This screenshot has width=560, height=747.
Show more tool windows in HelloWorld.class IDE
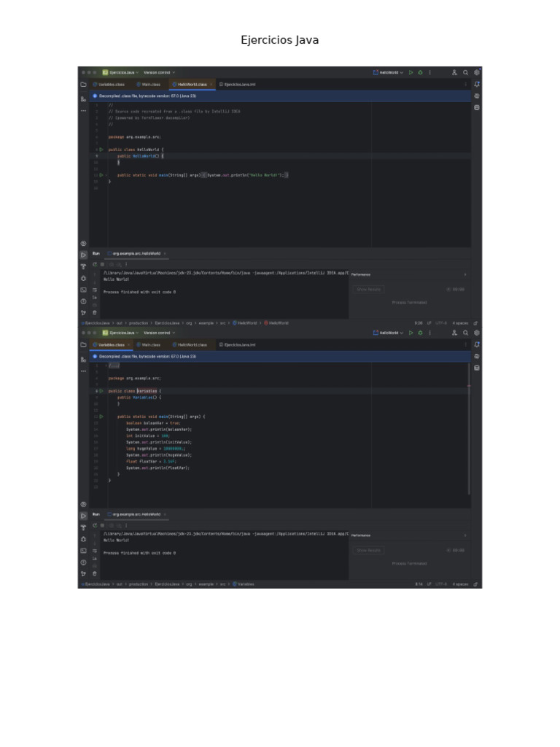(x=83, y=111)
